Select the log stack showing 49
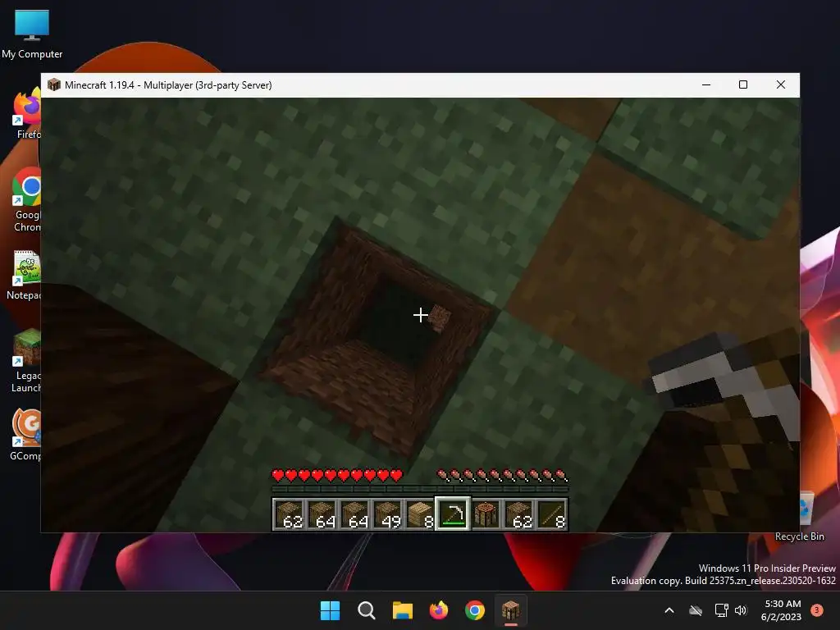The image size is (840, 630). pos(388,514)
